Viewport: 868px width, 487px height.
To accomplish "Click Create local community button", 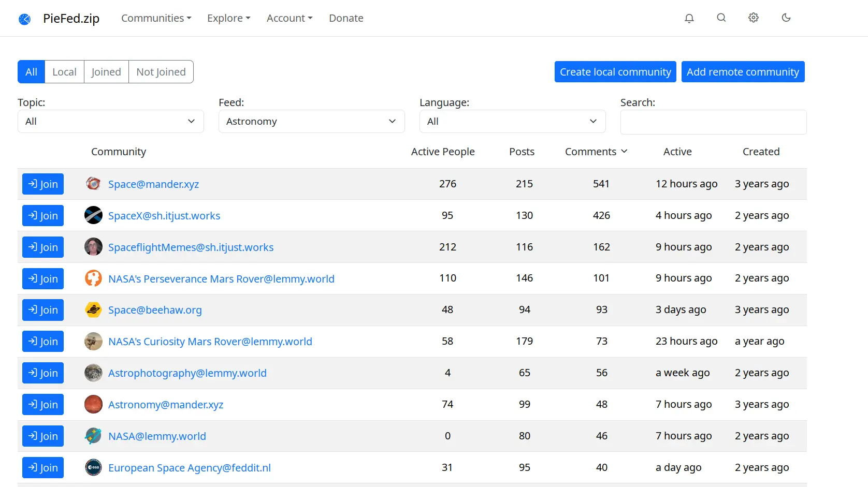I will coord(615,72).
